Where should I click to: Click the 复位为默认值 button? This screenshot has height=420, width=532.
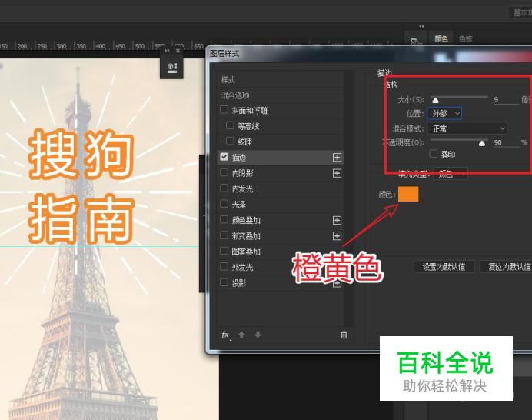(x=507, y=267)
